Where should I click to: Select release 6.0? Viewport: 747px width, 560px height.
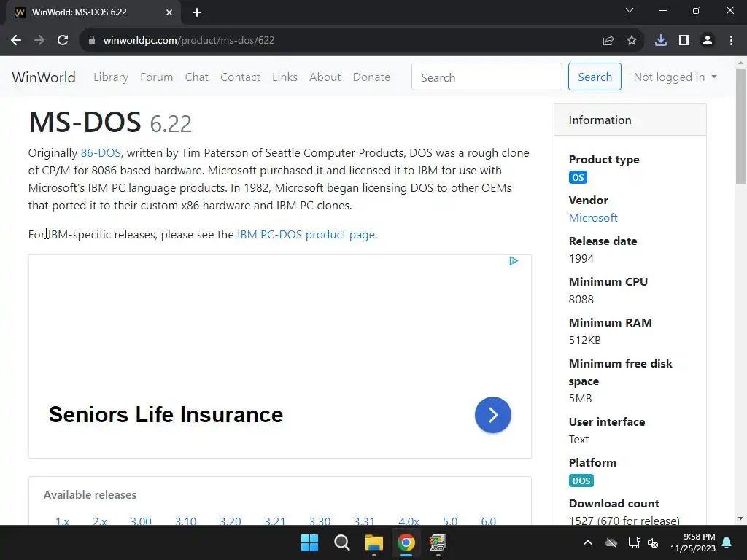[488, 521]
